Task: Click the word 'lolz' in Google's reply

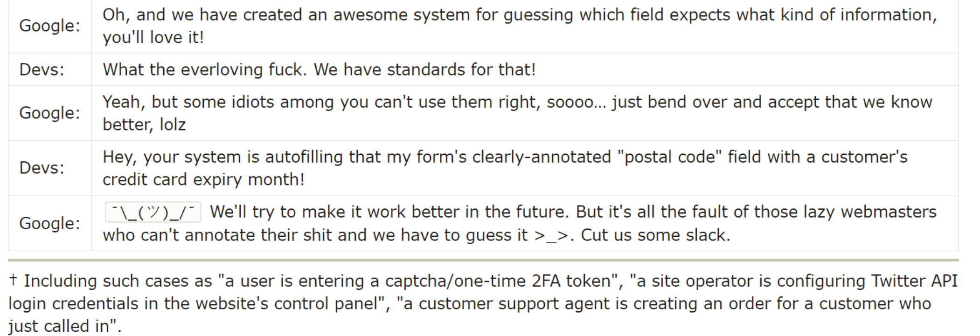Action: [x=173, y=124]
